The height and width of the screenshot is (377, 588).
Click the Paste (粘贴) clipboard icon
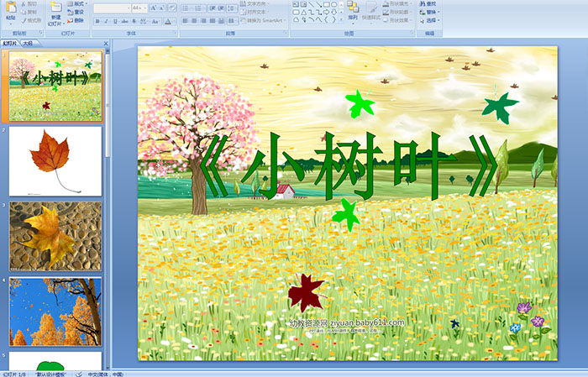(11, 7)
